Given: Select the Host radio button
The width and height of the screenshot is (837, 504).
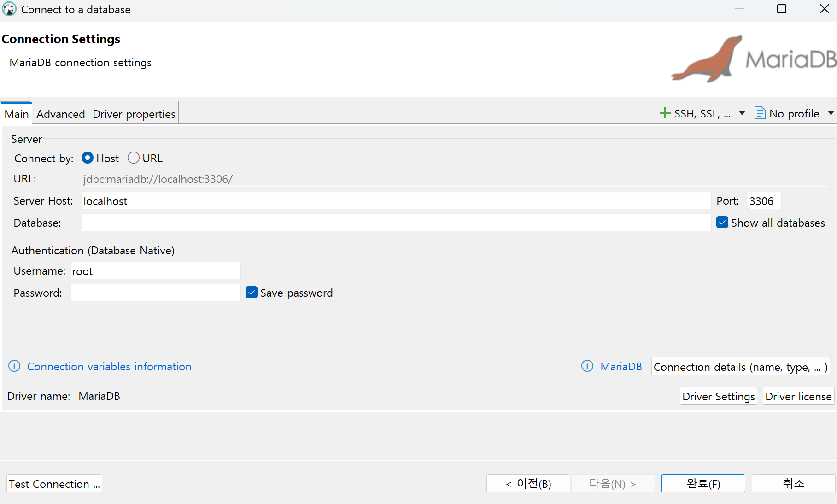Looking at the screenshot, I should [x=88, y=158].
